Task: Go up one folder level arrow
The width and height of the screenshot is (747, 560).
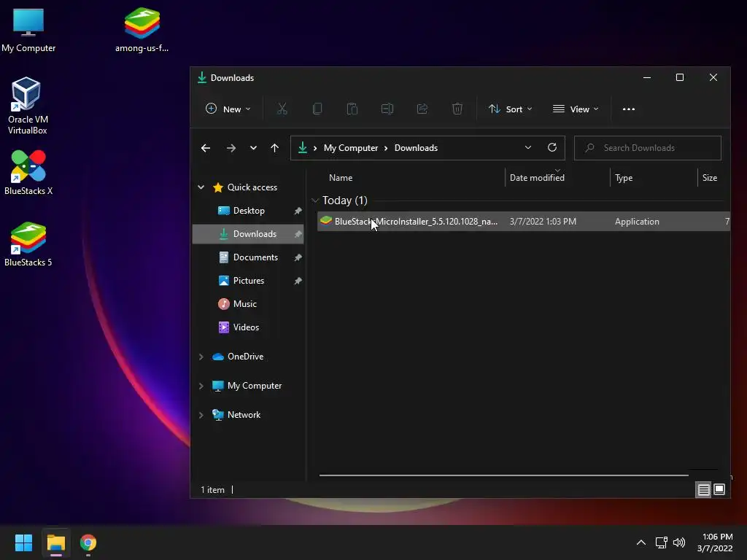Action: click(x=274, y=148)
